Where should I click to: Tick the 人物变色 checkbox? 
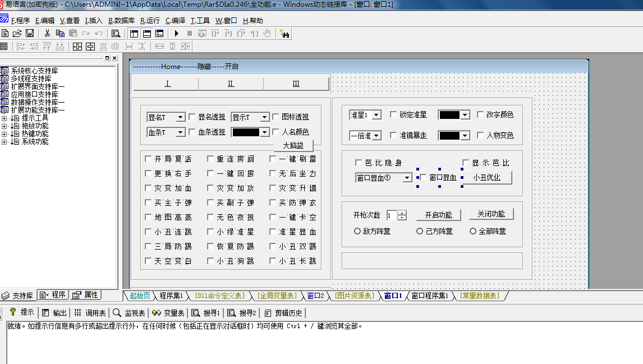(x=480, y=135)
